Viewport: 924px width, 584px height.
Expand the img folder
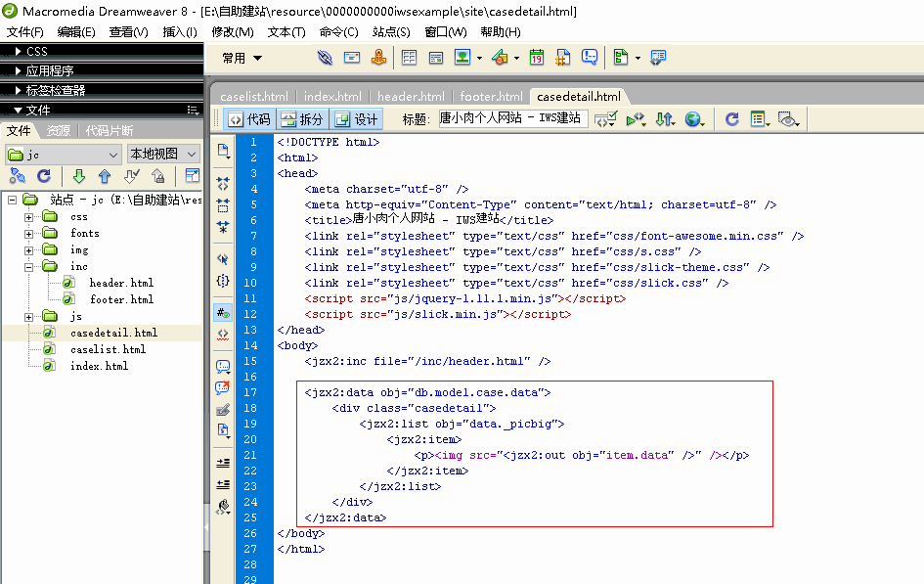click(28, 250)
